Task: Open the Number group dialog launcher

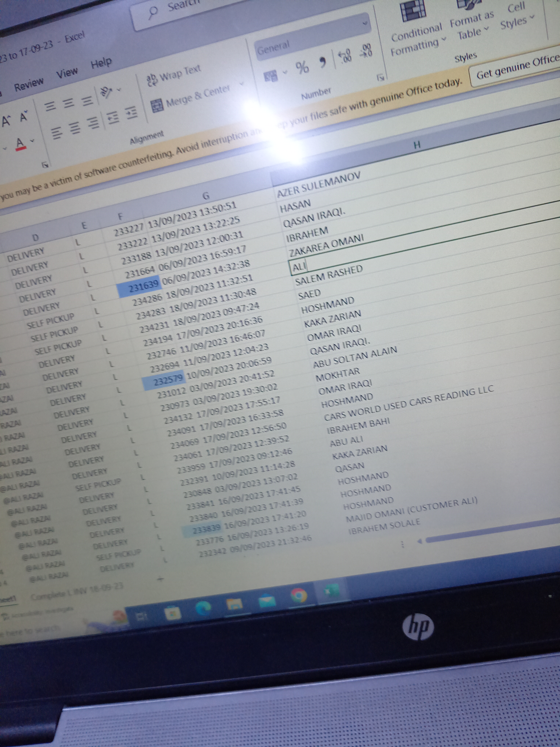Action: tap(381, 78)
